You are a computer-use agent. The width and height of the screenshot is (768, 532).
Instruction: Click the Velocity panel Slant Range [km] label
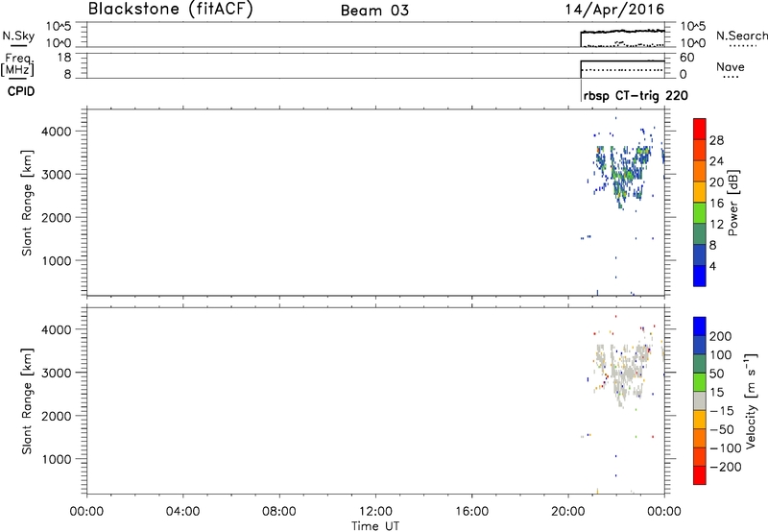pos(27,400)
